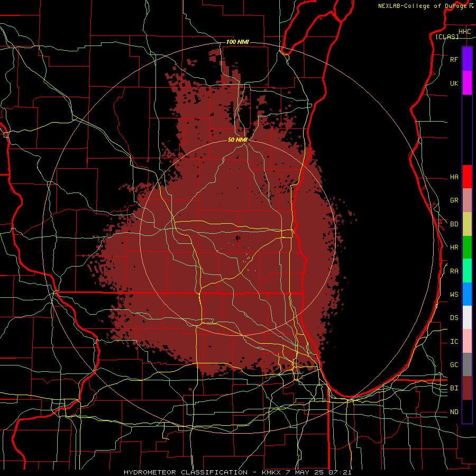Click the GC legend label
This screenshot has height=476, width=476.
(454, 365)
